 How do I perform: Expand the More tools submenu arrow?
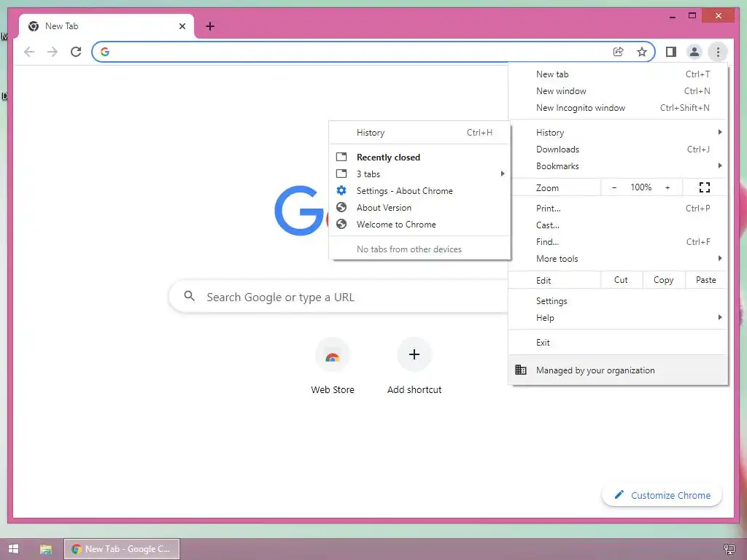(x=720, y=258)
